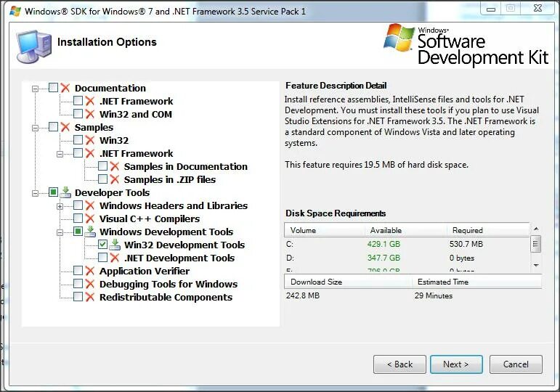Toggle the Windows Development Tools checkbox
Screen dimensions: 560x392
[78, 232]
